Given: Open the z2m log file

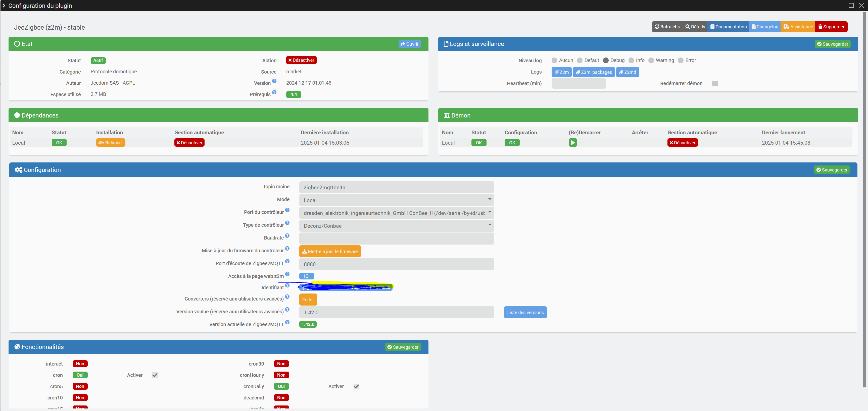Looking at the screenshot, I should pyautogui.click(x=562, y=72).
